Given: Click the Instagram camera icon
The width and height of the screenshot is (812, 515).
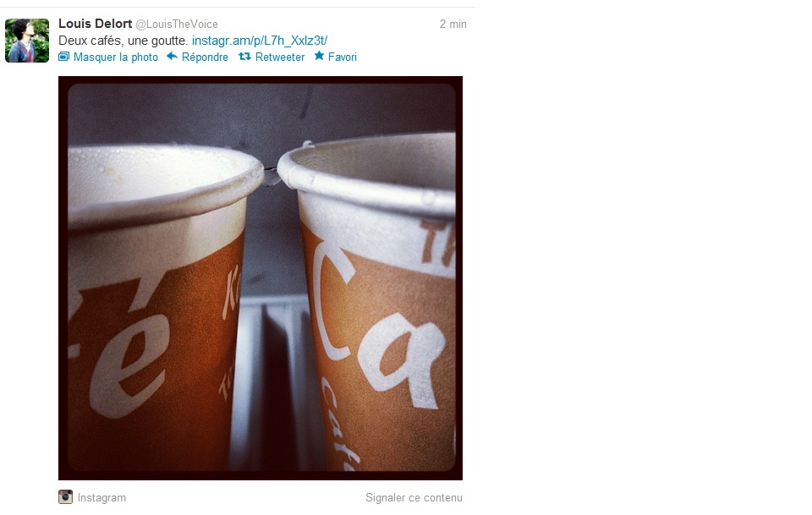Looking at the screenshot, I should click(65, 497).
